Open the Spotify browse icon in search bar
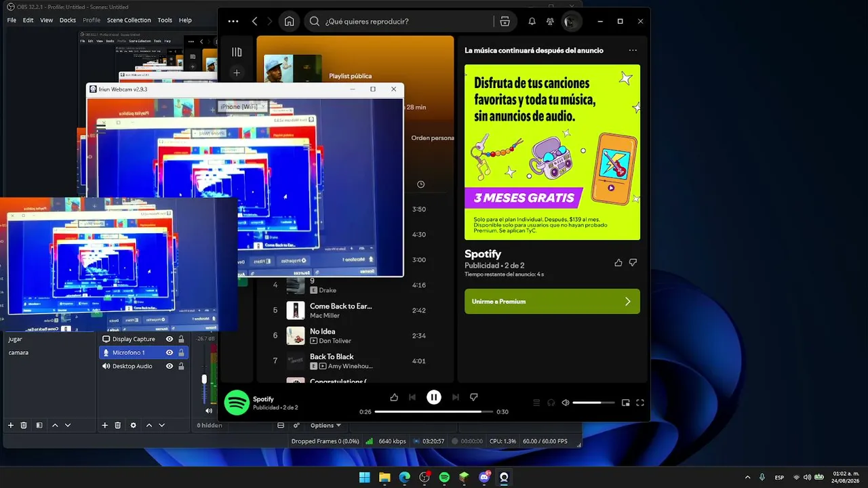This screenshot has height=488, width=868. [x=505, y=21]
